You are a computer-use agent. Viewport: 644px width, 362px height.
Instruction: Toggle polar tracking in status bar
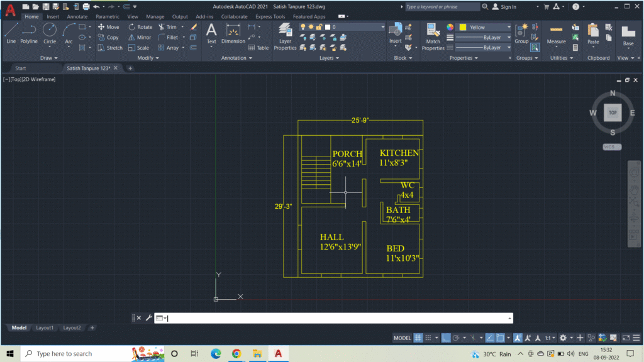[456, 337]
